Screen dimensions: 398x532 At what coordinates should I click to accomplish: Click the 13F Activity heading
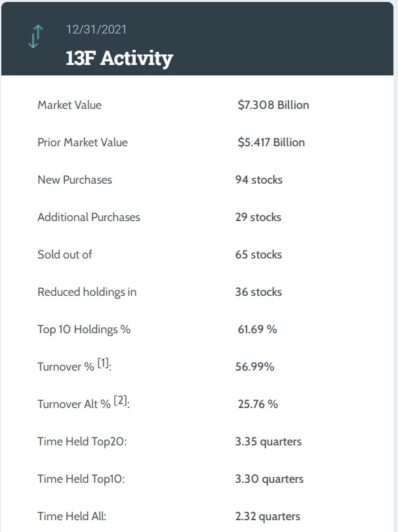[x=119, y=58]
